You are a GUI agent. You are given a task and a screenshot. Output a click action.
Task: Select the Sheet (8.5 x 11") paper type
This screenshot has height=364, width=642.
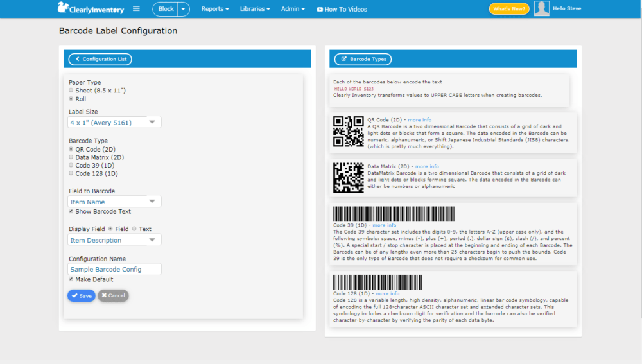pos(71,90)
